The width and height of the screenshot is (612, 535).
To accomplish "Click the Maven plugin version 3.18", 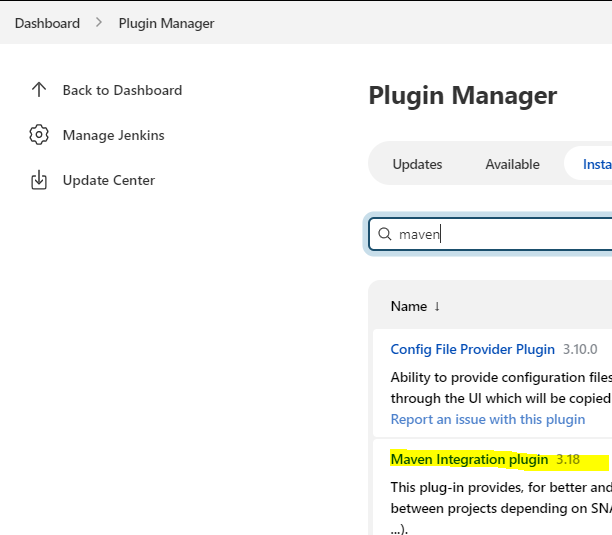I will (x=568, y=459).
